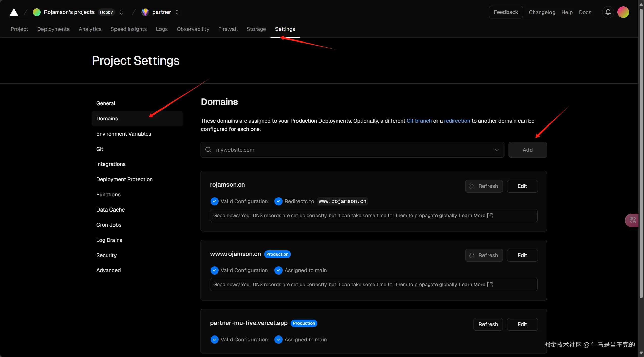Expand the partner project switcher
The image size is (644, 357).
pos(177,12)
